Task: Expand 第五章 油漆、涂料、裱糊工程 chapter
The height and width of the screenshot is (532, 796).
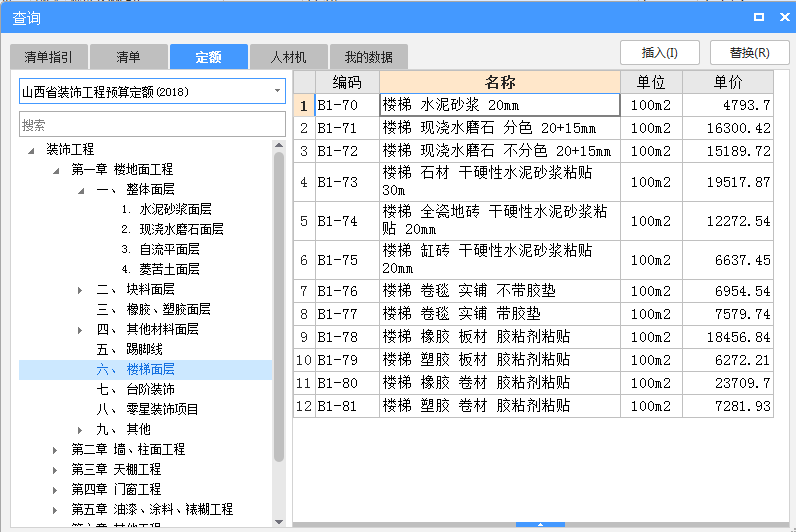Action: [55, 510]
